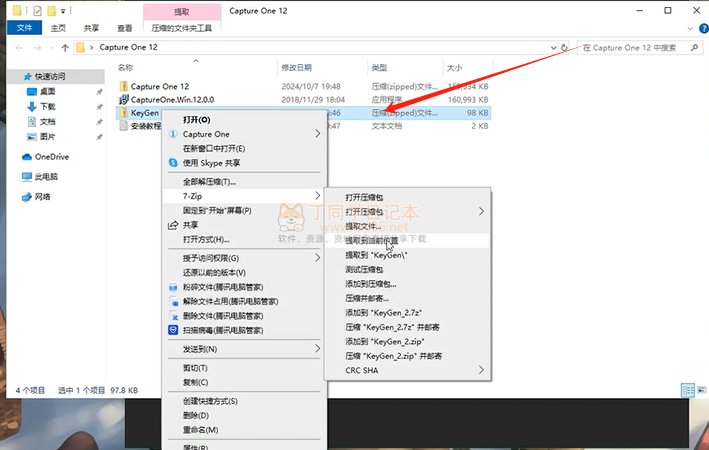Open the blue Help question mark

(x=704, y=28)
